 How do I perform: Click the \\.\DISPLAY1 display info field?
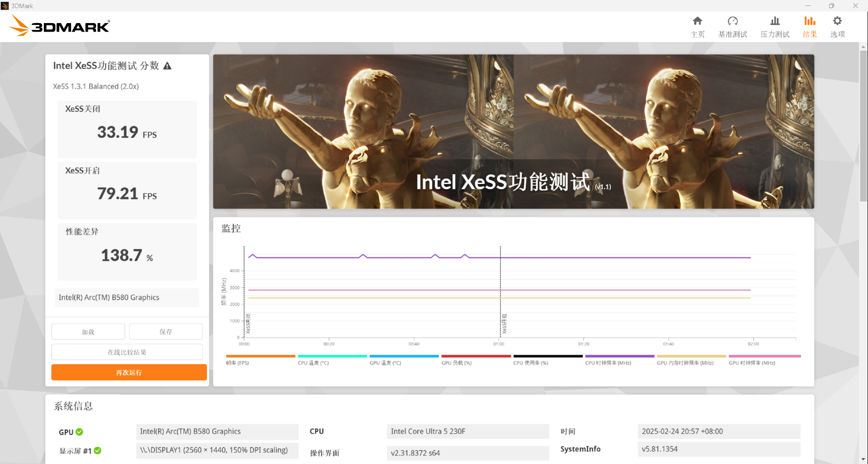(217, 450)
